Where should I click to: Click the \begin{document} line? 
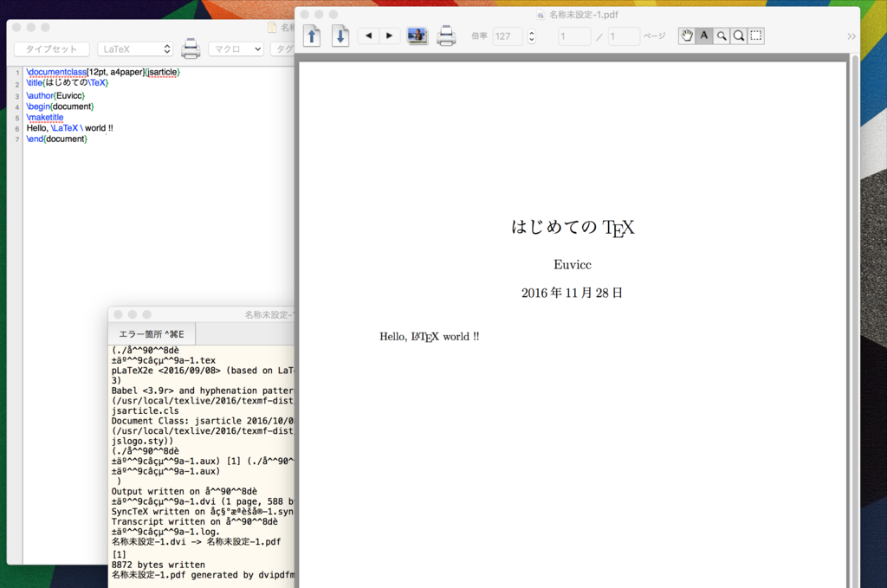60,107
